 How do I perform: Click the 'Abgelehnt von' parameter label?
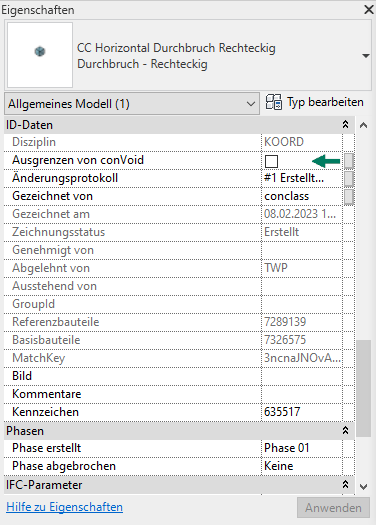click(x=51, y=268)
